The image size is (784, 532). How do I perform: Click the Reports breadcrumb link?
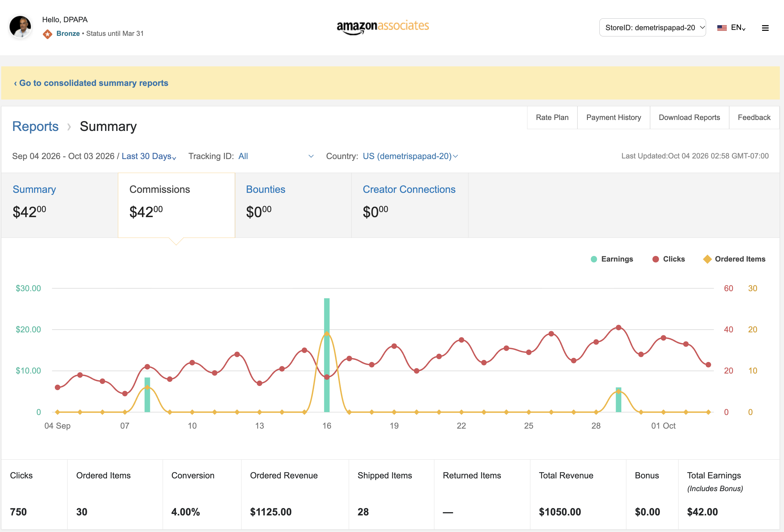click(x=36, y=126)
